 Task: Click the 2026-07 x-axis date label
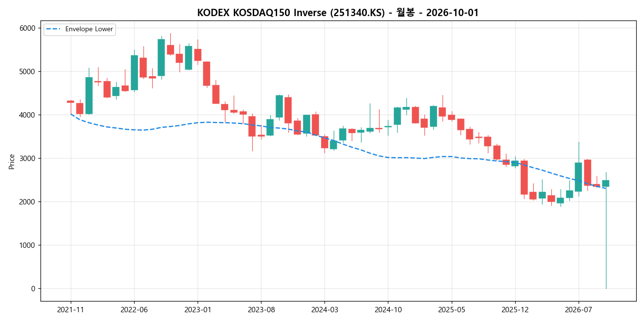coord(579,309)
